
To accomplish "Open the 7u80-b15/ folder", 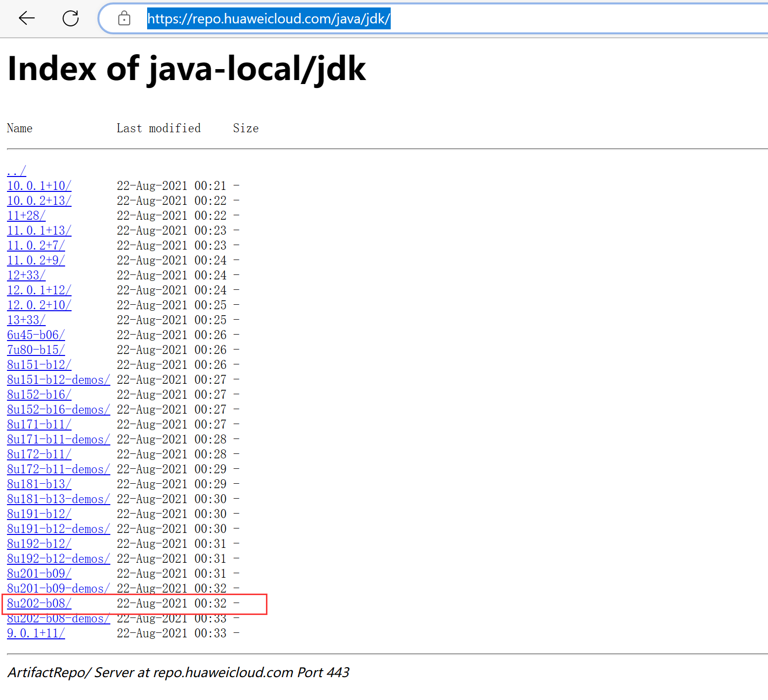I will pyautogui.click(x=36, y=350).
